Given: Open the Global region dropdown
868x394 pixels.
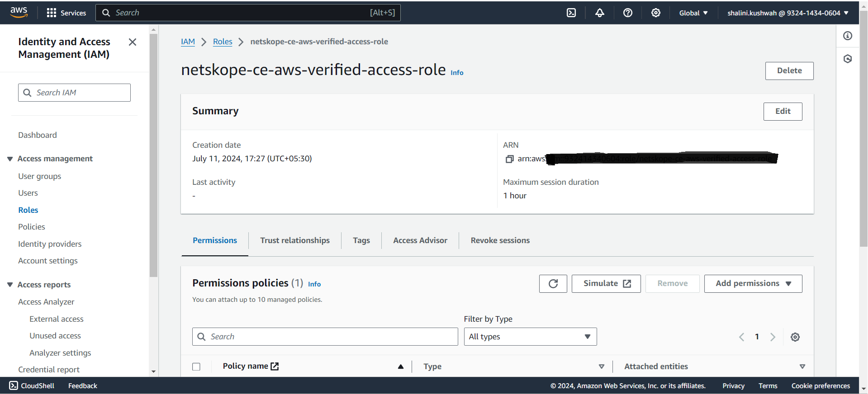Looking at the screenshot, I should 693,13.
